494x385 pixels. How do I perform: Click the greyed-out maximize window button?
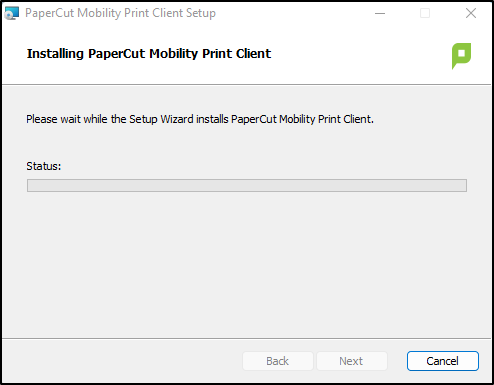[425, 13]
